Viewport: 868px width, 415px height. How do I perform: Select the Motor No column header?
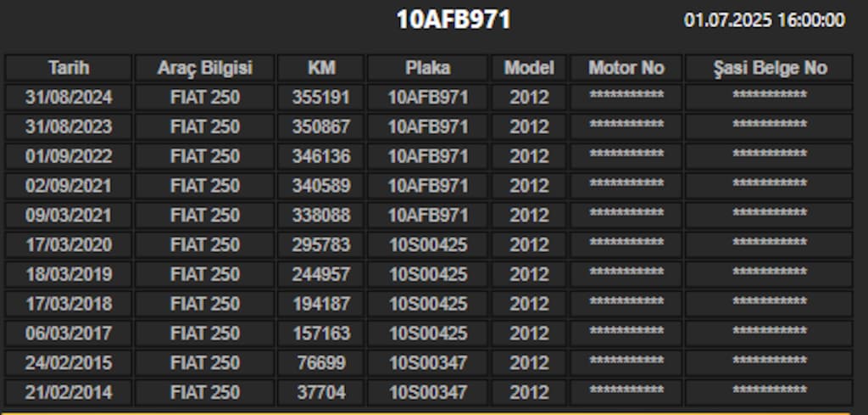point(626,68)
